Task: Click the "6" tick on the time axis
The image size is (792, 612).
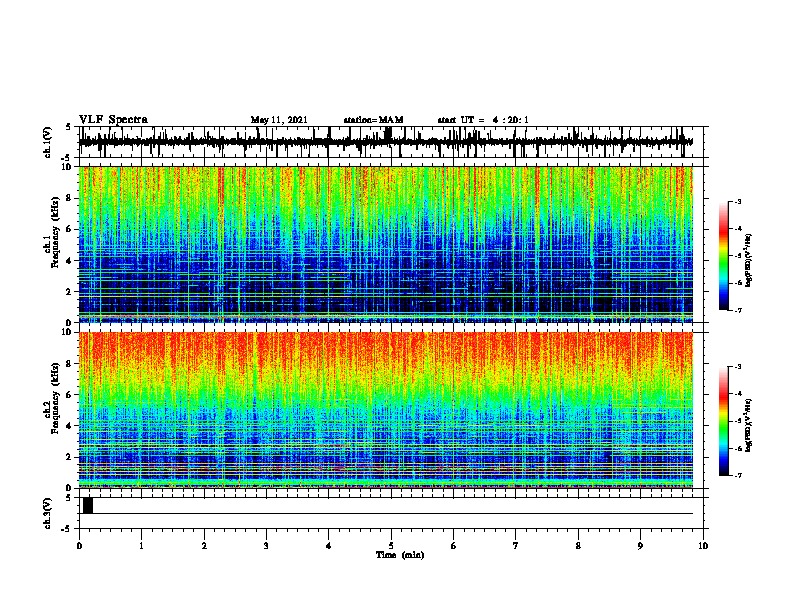Action: click(454, 546)
